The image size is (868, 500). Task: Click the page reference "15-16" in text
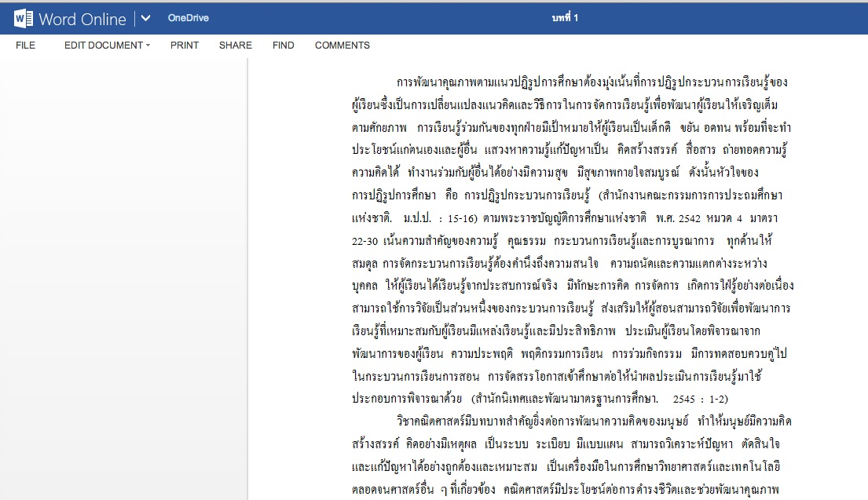[x=462, y=215]
